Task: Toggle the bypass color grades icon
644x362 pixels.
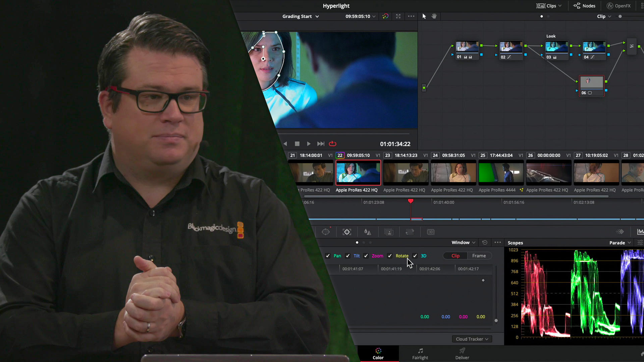Action: (x=385, y=16)
